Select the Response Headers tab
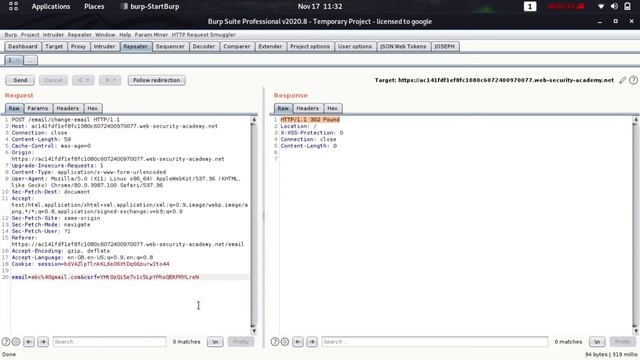This screenshot has width=640, height=360. (307, 108)
